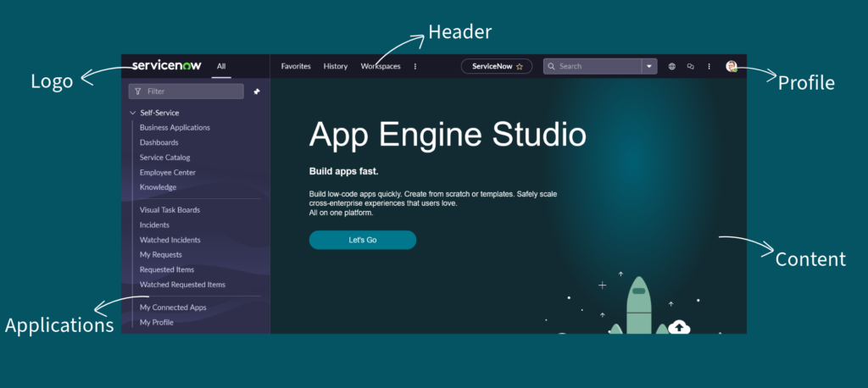Open Service Catalog module
Screen dimensions: 868x388
click(x=165, y=158)
